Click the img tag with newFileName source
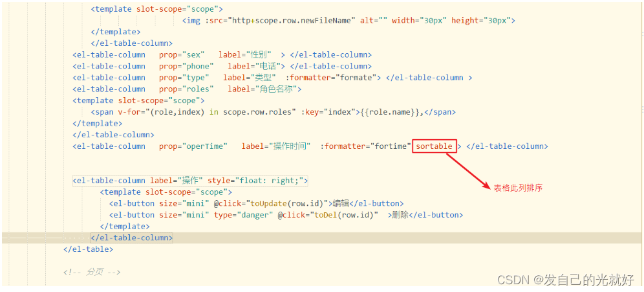This screenshot has width=644, height=292. coord(349,21)
